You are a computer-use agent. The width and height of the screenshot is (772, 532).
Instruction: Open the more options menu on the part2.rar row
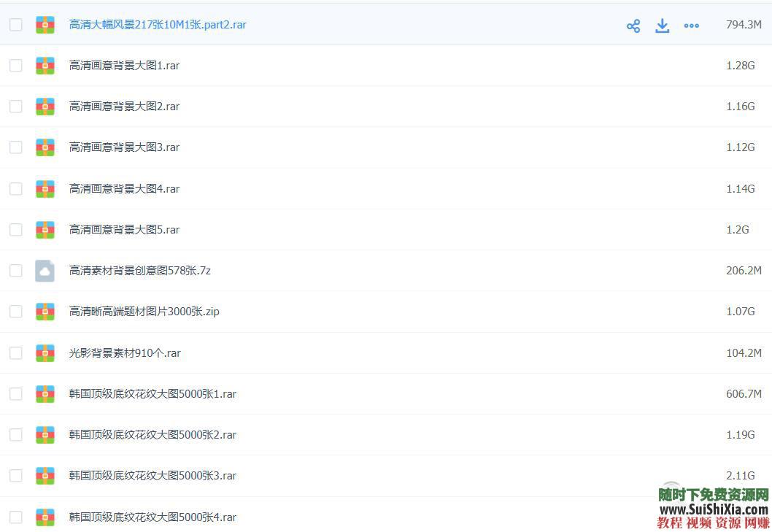691,26
